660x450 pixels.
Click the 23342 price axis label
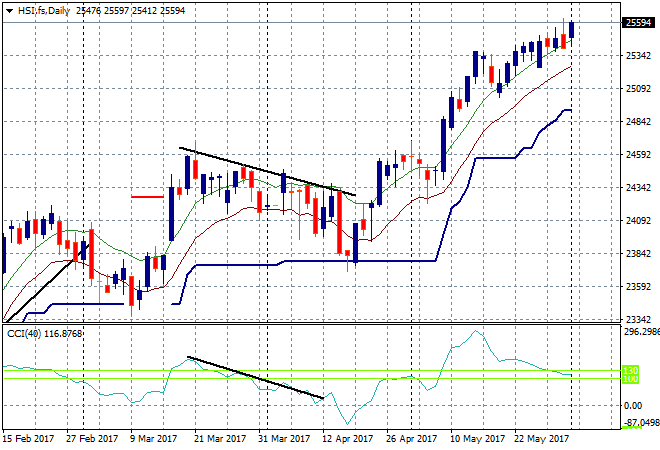coord(639,320)
